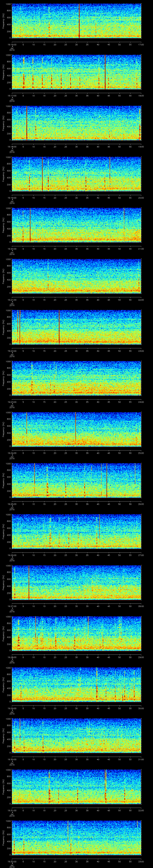Select the spectrogram panel starting at 19:21:00
Image resolution: width=153 pixels, height=868 pixels.
point(76,276)
